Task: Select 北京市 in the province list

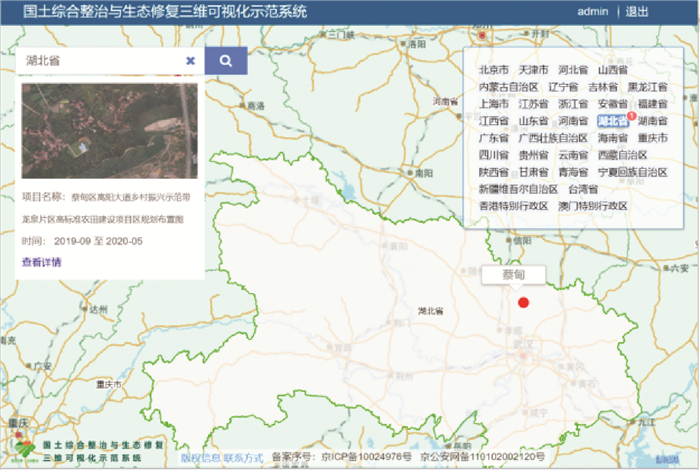Action: [x=495, y=71]
